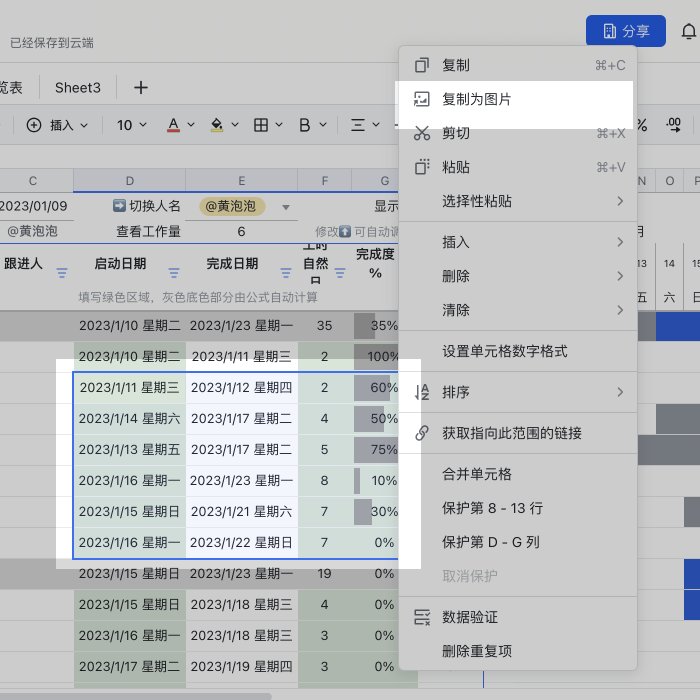Click the scissors cut icon
700x700 pixels.
pos(421,133)
